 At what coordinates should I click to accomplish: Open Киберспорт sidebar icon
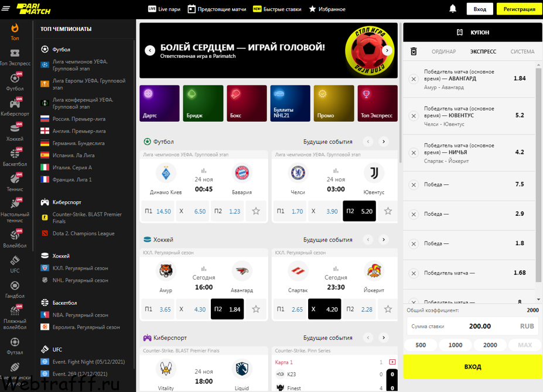pos(15,104)
